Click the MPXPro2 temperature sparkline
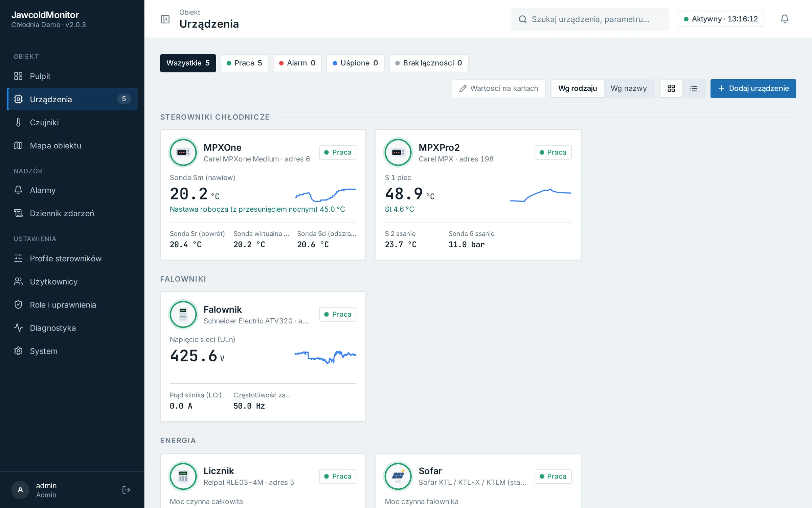The image size is (812, 508). 541,195
